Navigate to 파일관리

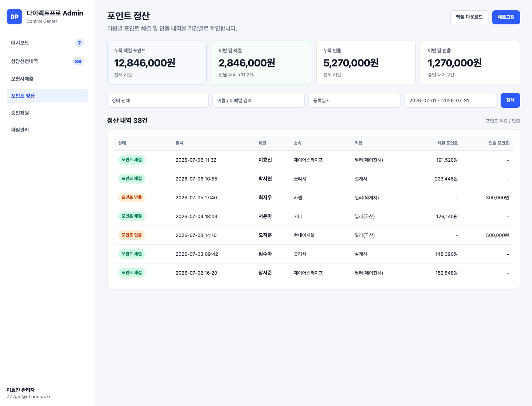coord(47,130)
